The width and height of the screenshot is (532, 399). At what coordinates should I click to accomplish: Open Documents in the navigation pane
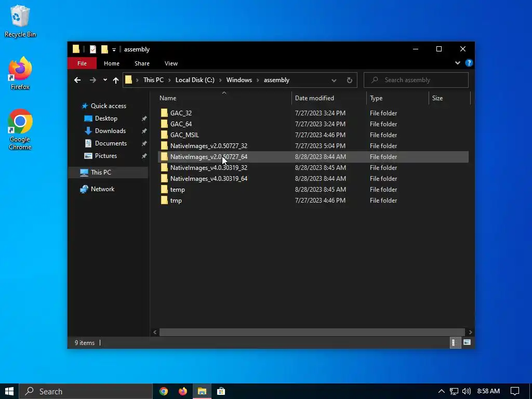(x=111, y=143)
